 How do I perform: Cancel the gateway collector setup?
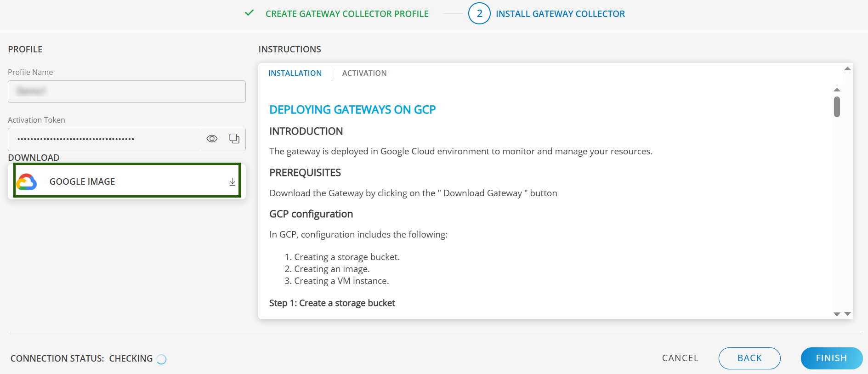coord(680,358)
